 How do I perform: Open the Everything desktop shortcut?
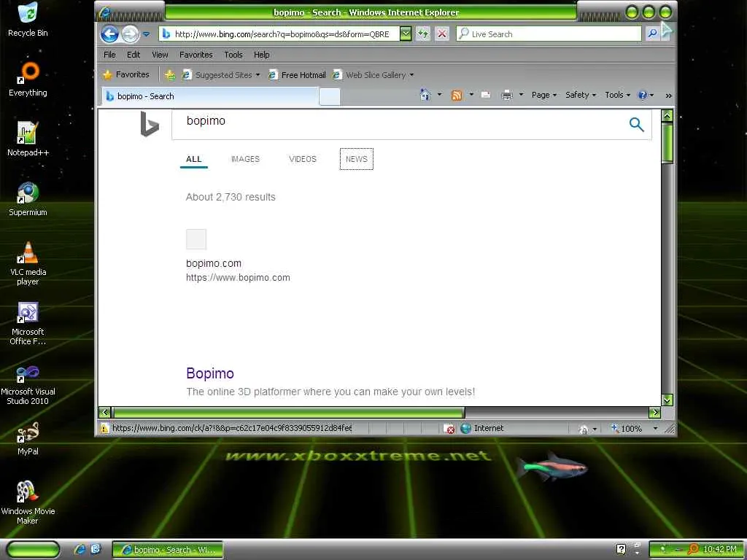point(28,79)
